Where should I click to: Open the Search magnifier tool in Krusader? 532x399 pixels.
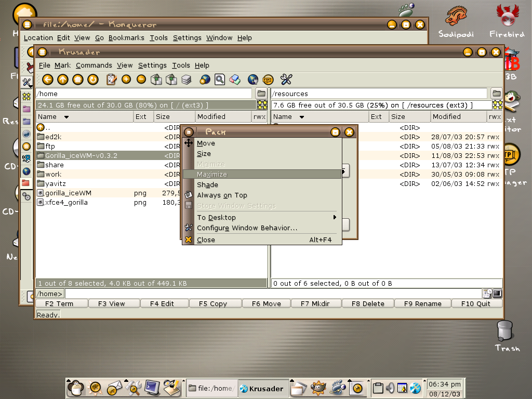220,79
